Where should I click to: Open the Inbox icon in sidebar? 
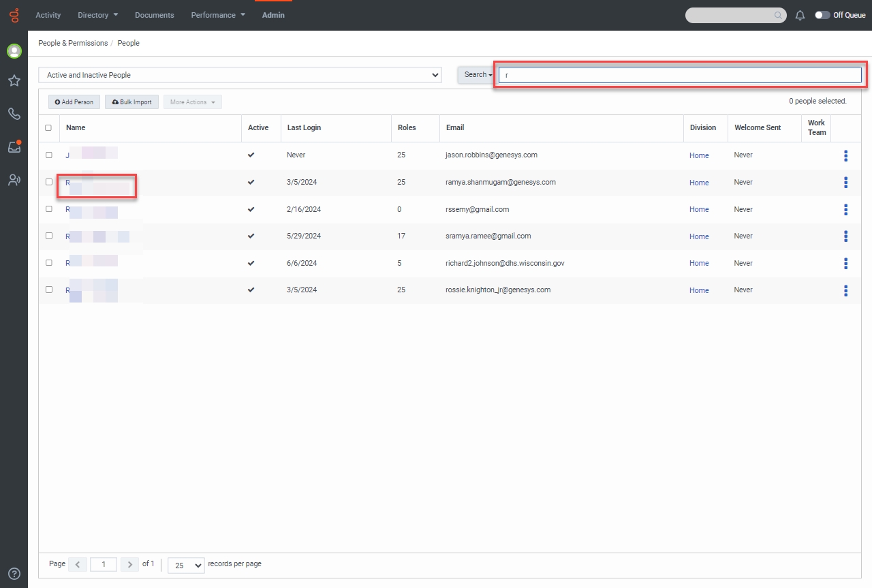click(14, 146)
